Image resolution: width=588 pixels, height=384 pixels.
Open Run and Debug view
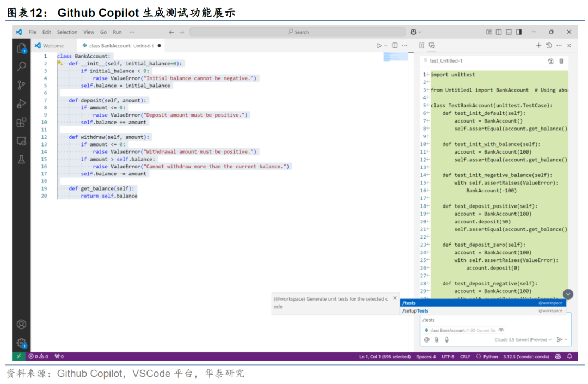click(x=21, y=103)
